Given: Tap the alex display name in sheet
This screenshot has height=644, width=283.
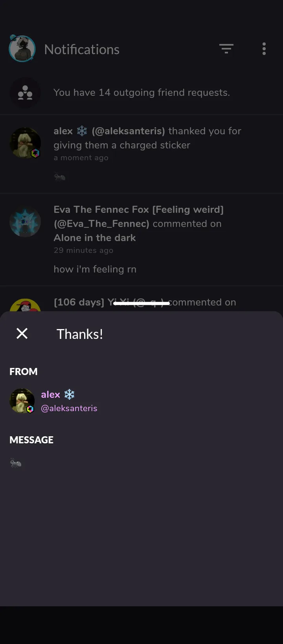Looking at the screenshot, I should click(51, 395).
